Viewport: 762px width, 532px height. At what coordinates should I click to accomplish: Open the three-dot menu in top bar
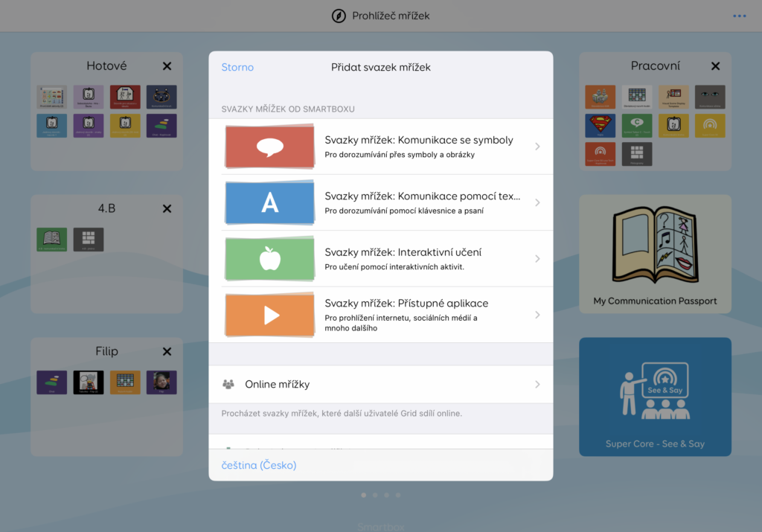point(739,16)
